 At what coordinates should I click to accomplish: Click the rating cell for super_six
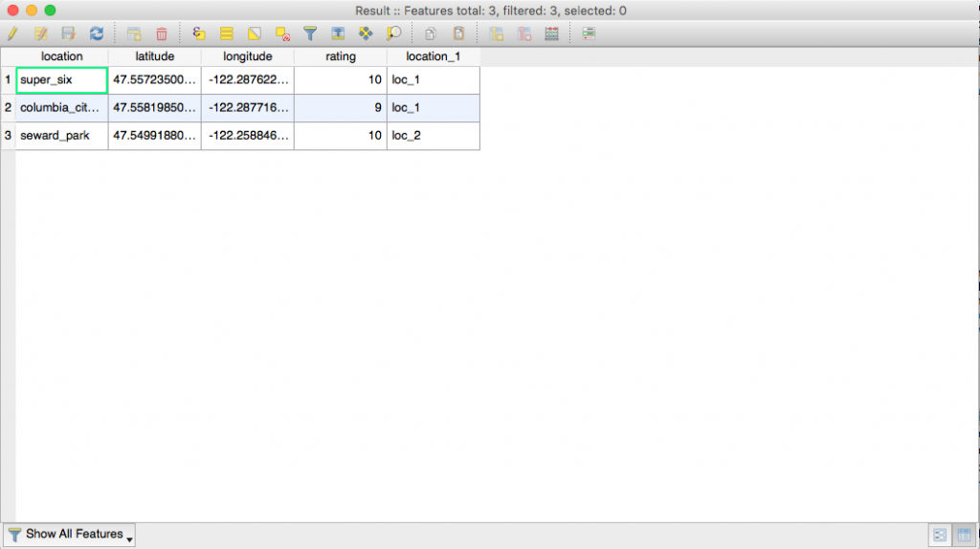[x=341, y=80]
